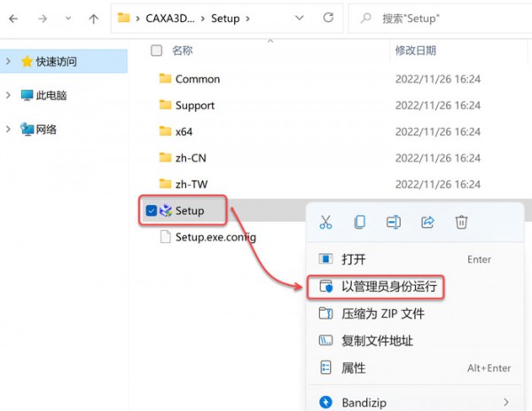Click the zh-CN folder icon
The height and width of the screenshot is (411, 532).
(x=165, y=158)
